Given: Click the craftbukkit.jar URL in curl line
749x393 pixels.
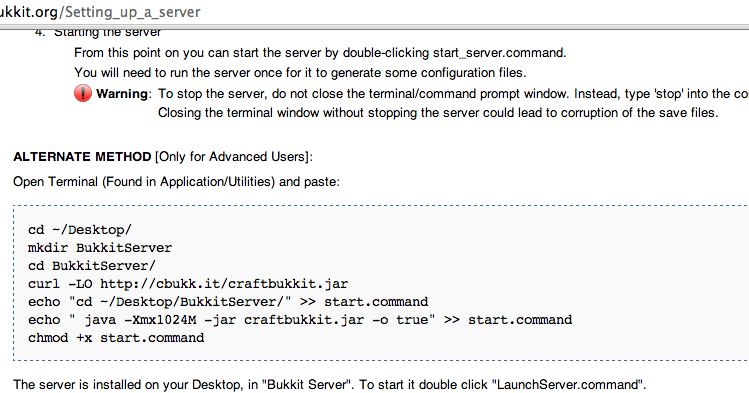Looking at the screenshot, I should [x=224, y=284].
